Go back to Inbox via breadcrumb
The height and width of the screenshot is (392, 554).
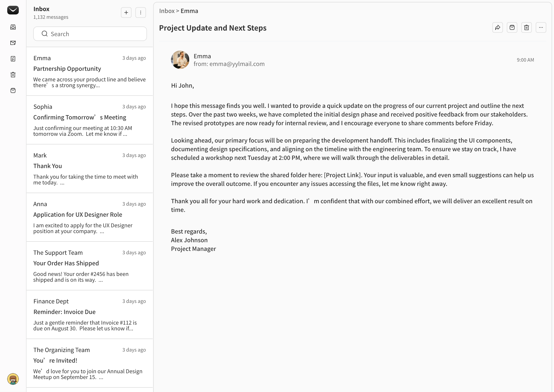[167, 11]
